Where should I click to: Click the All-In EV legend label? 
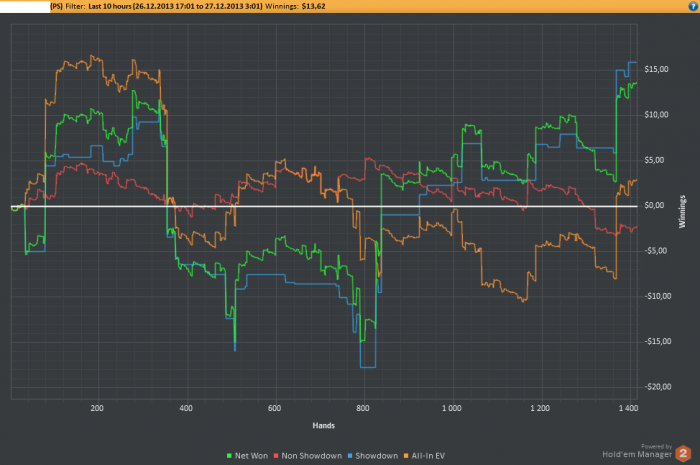[428, 456]
